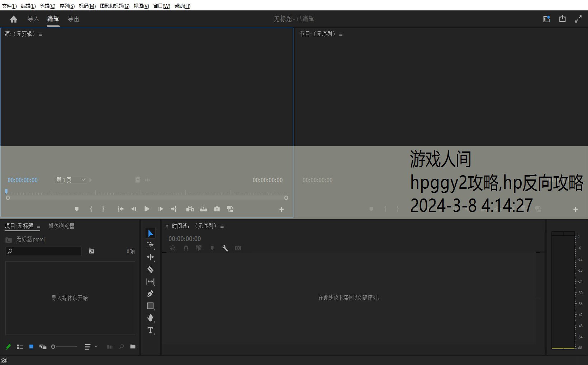The height and width of the screenshot is (365, 588).
Task: Click Mark Out in Source monitor
Action: pyautogui.click(x=103, y=209)
